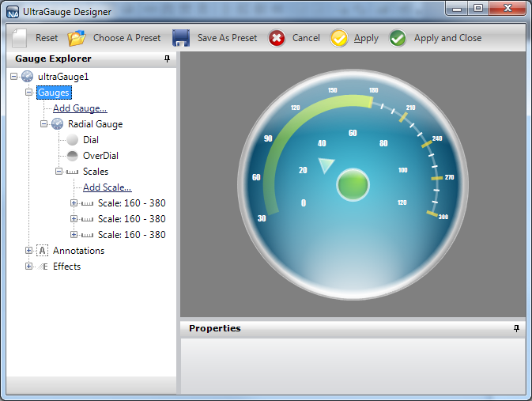Click green Apply and Close icon

pos(398,38)
